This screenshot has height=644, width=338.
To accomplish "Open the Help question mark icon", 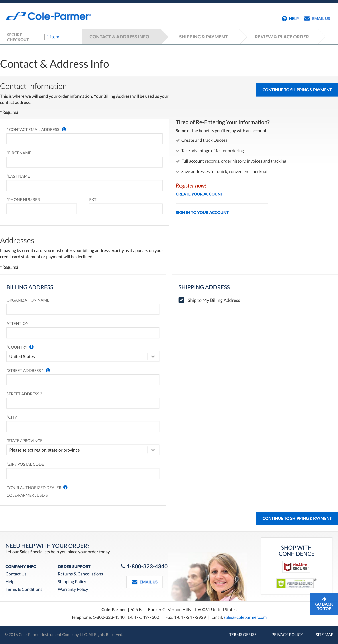I will pos(284,18).
